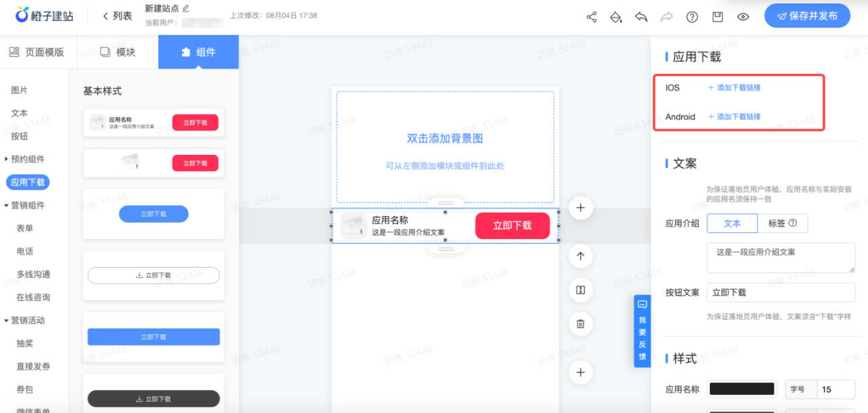
Task: Delete the block with trash icon
Action: pos(580,324)
